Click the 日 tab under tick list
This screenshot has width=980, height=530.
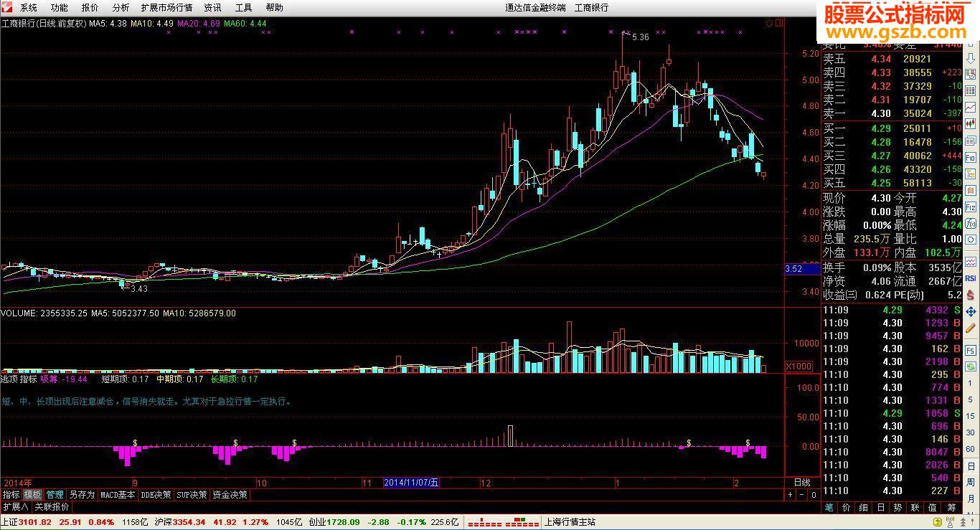[x=881, y=507]
